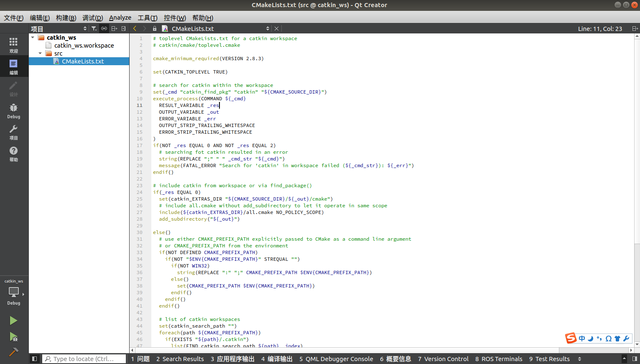Close the CMakeLists.txt document
The height and width of the screenshot is (364, 640).
pos(276,28)
